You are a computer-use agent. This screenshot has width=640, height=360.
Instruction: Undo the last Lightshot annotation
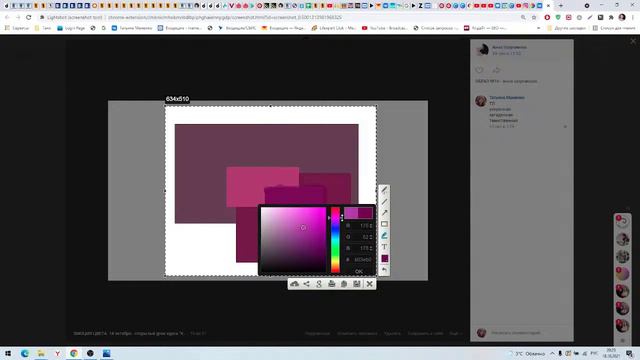(x=384, y=270)
